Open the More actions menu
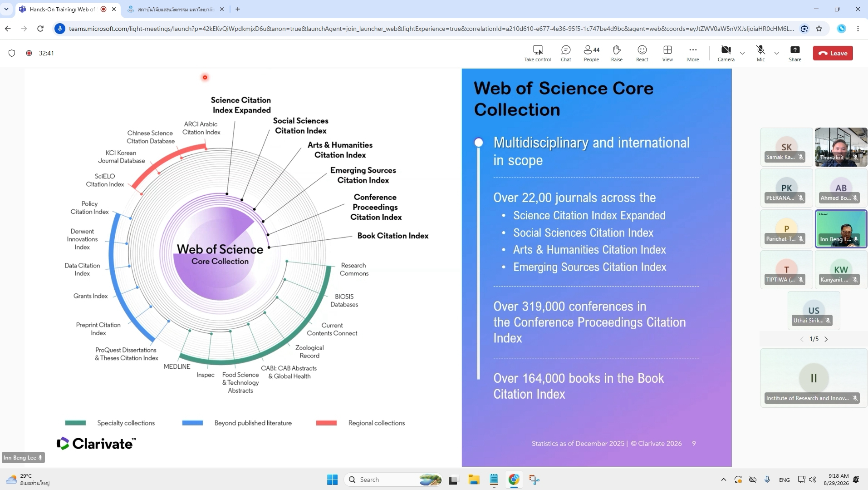The image size is (868, 490). coord(693,53)
